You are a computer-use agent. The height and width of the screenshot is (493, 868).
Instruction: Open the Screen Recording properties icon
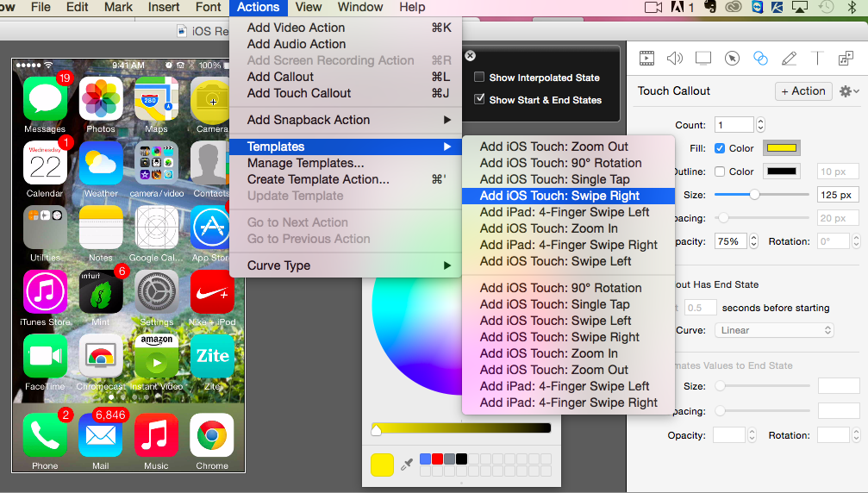(x=703, y=58)
